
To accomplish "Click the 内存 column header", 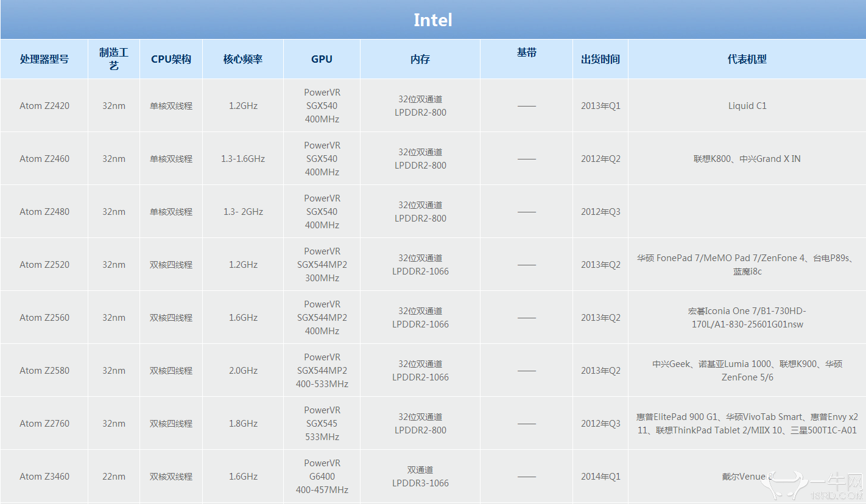I will [420, 59].
